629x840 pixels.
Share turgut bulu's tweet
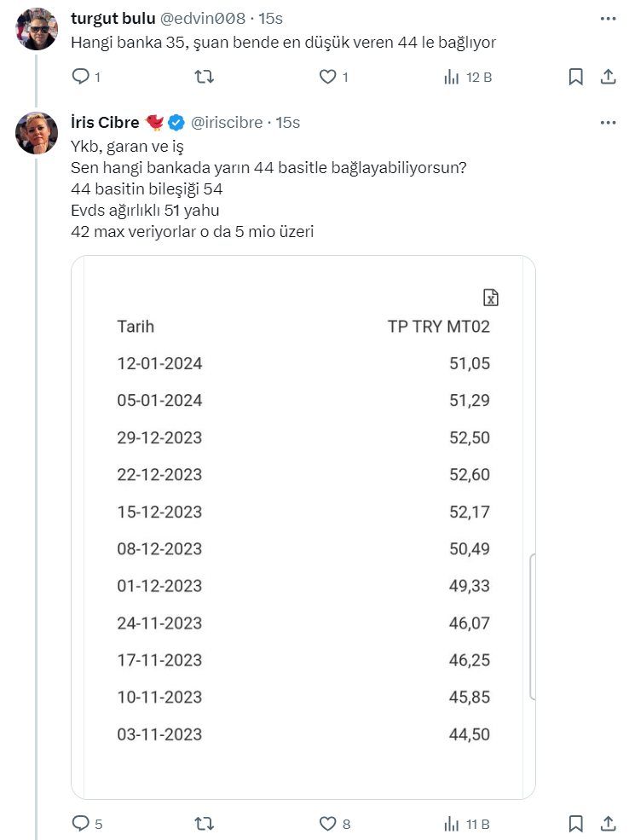click(x=608, y=78)
